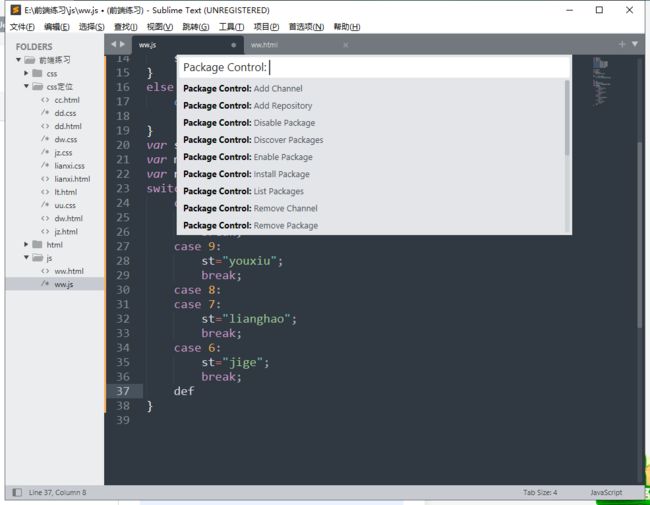Expand the html folder
The image size is (650, 505).
[26, 245]
